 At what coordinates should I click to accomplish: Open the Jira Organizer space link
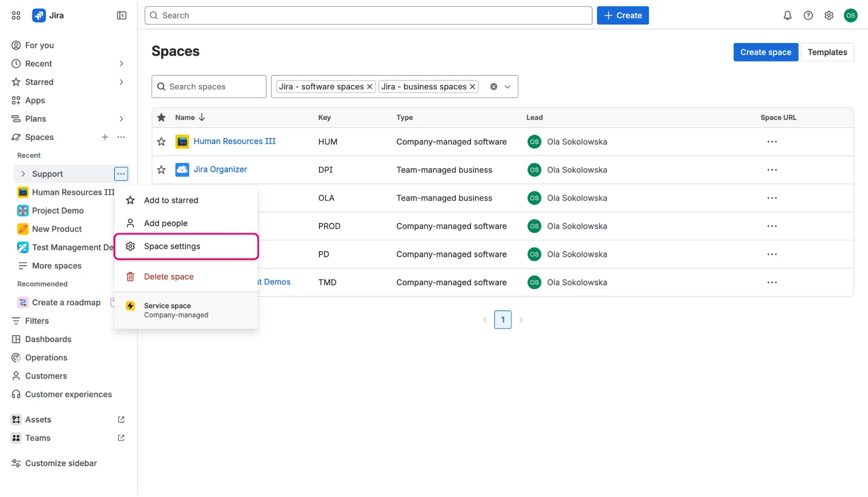[220, 169]
